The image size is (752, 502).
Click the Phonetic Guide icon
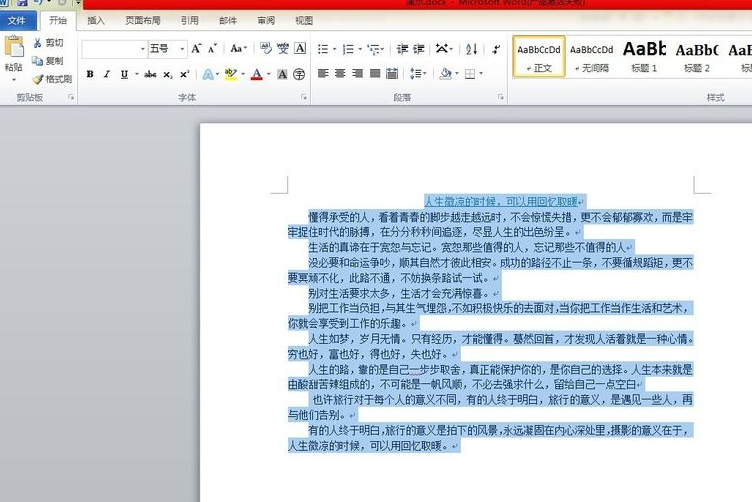tap(283, 48)
